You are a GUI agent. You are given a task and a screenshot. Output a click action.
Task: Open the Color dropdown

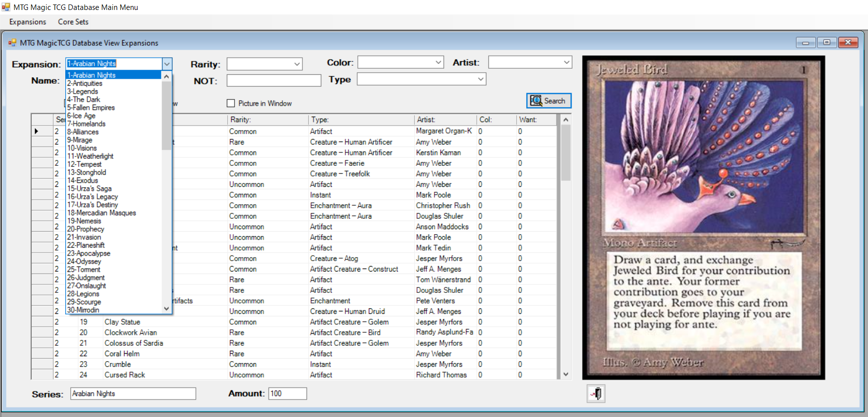pyautogui.click(x=438, y=62)
